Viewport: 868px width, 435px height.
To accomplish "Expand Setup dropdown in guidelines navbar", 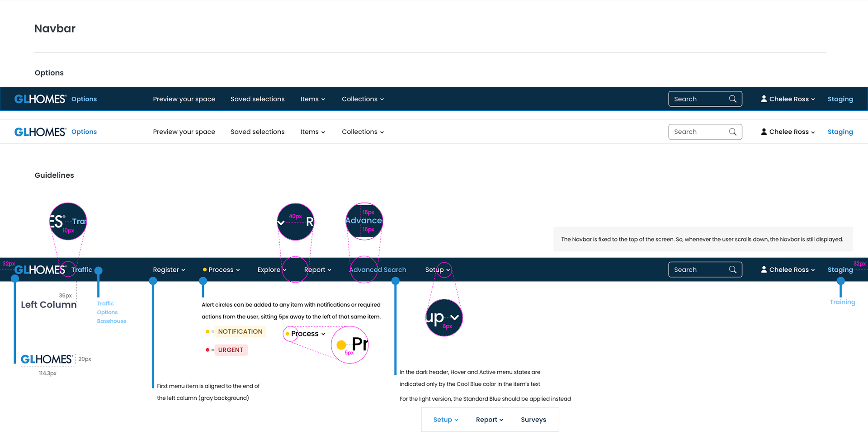I will point(438,270).
